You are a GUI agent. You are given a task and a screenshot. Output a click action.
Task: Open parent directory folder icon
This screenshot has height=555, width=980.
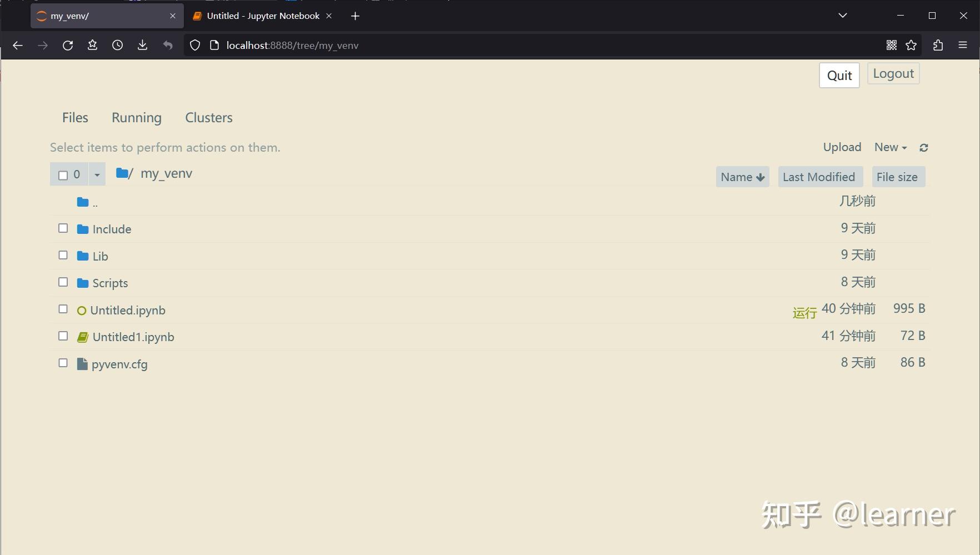83,202
